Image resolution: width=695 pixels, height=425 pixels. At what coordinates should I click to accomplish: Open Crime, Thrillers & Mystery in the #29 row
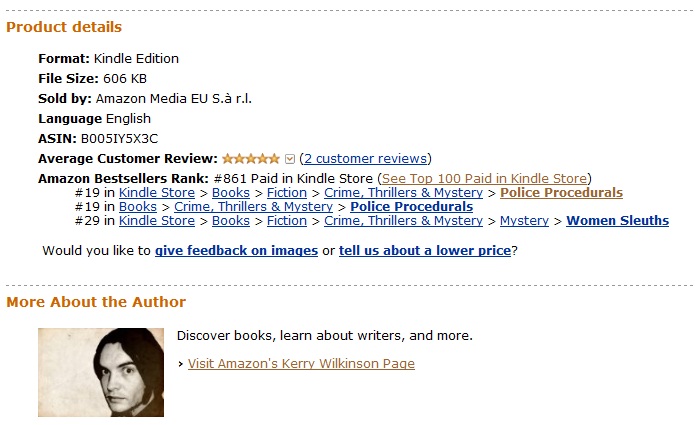coord(403,220)
